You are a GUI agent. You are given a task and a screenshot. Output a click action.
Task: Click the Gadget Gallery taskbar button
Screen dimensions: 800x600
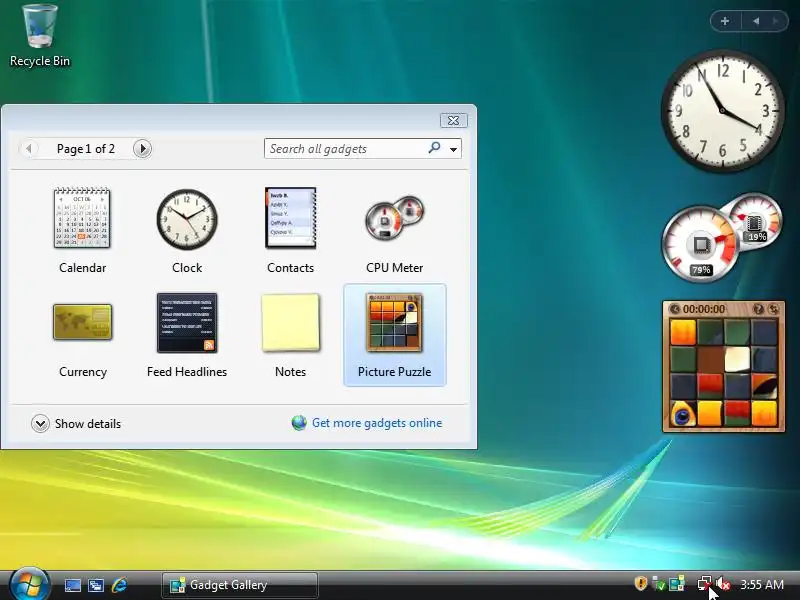tap(240, 585)
